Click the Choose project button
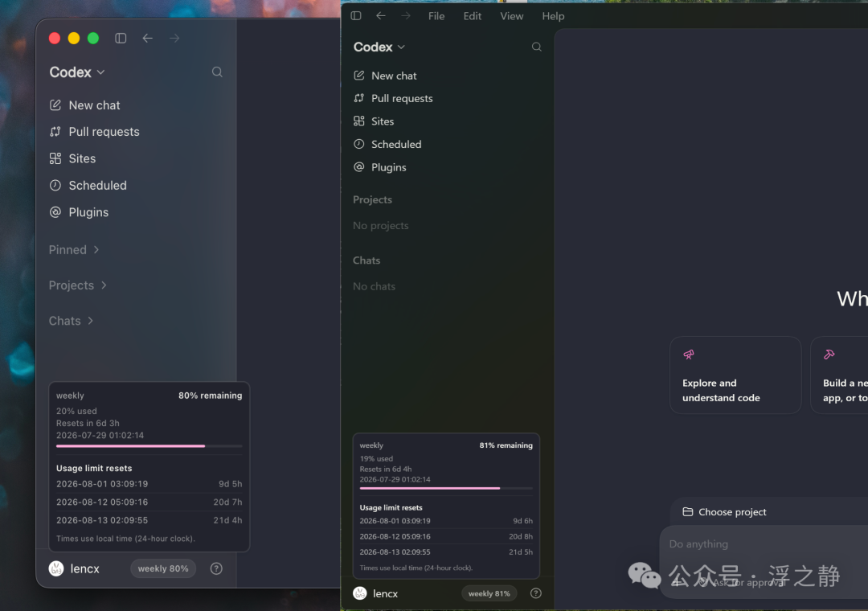The height and width of the screenshot is (611, 868). tap(725, 512)
